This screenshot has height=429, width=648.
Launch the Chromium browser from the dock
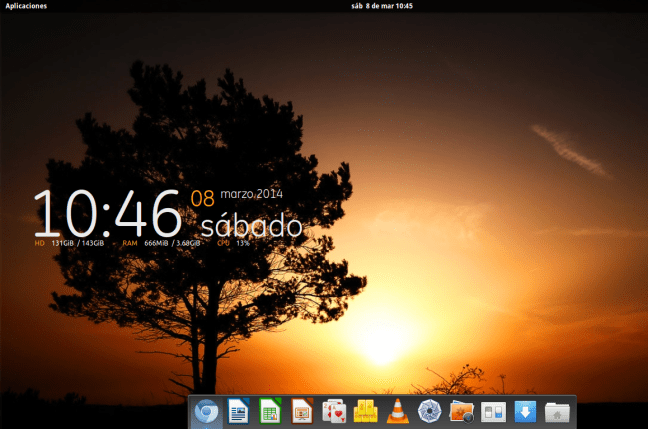tap(207, 411)
